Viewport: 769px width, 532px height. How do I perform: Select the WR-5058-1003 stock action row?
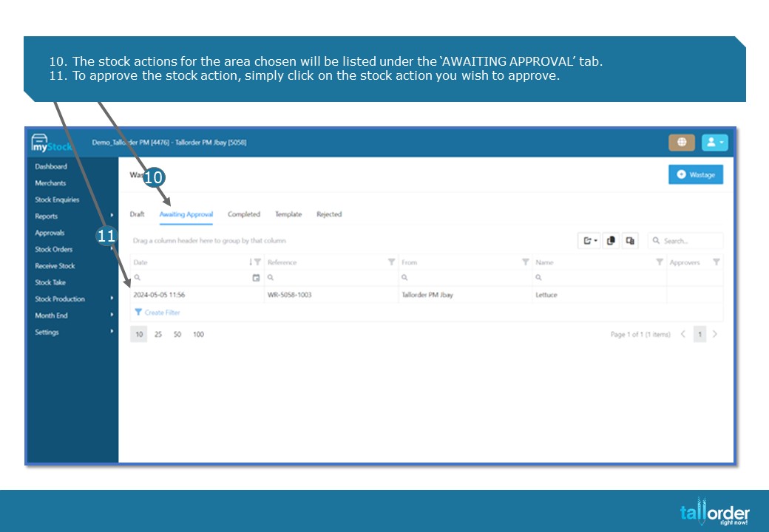point(426,295)
